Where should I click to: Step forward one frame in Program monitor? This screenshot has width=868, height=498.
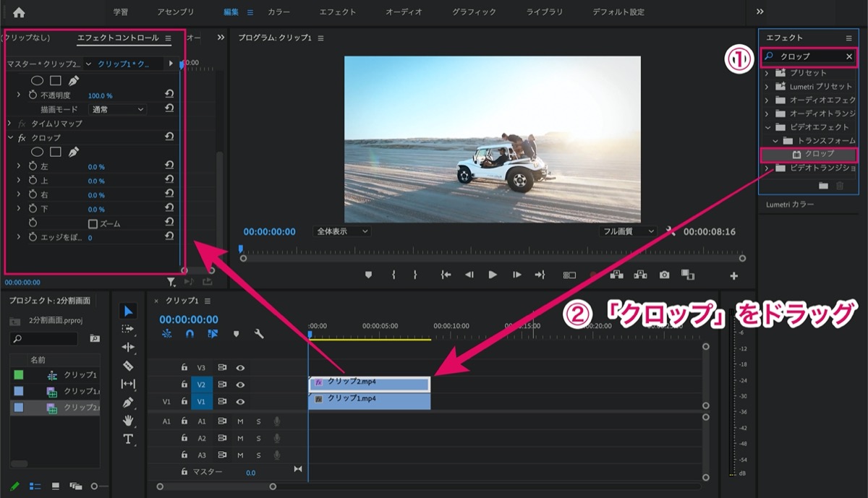click(x=516, y=275)
